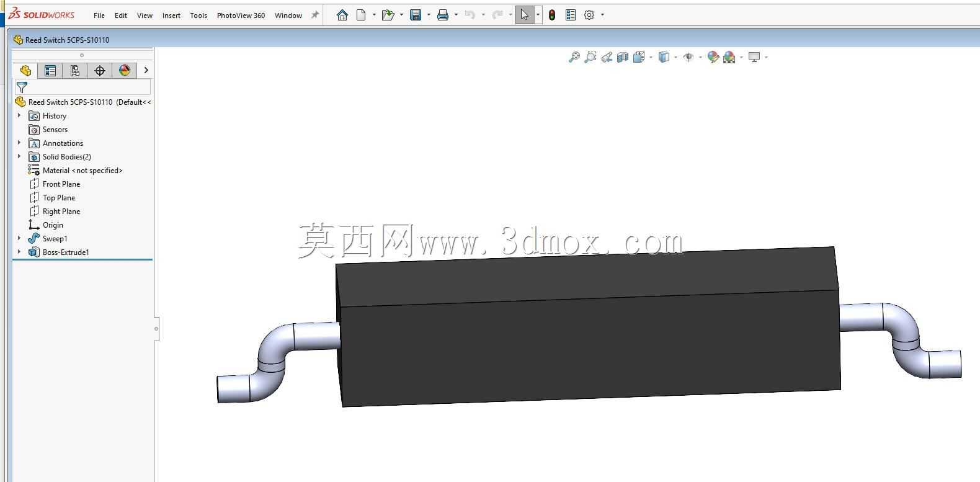The width and height of the screenshot is (980, 482).
Task: Click the Home welcome icon
Action: (342, 15)
